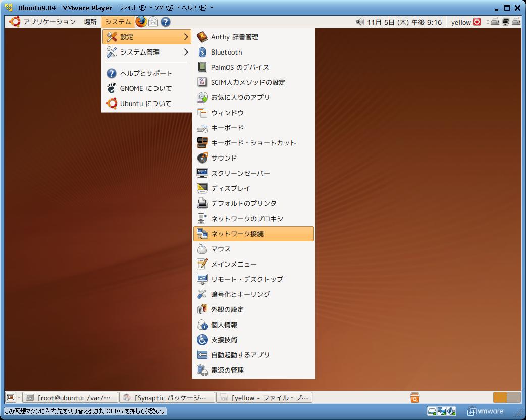Expand the システム管理 submenu arrow

coord(186,52)
